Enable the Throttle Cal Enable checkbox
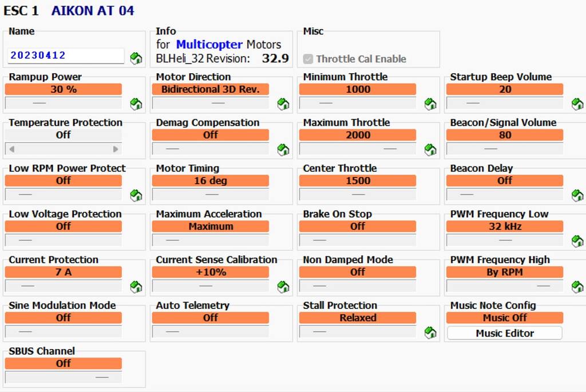The image size is (586, 392). pos(308,58)
